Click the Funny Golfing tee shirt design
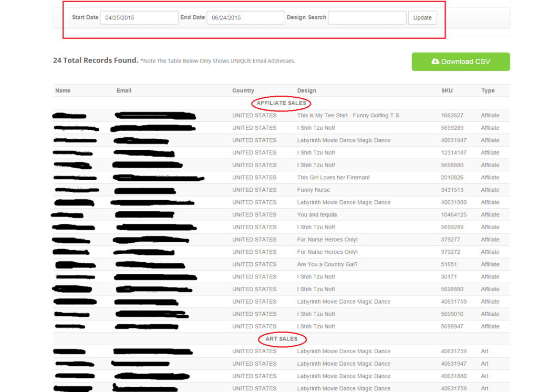 [348, 116]
